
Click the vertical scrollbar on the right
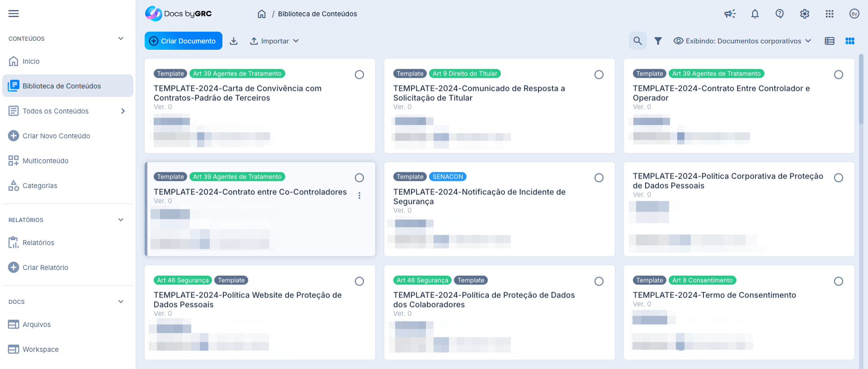(861, 90)
